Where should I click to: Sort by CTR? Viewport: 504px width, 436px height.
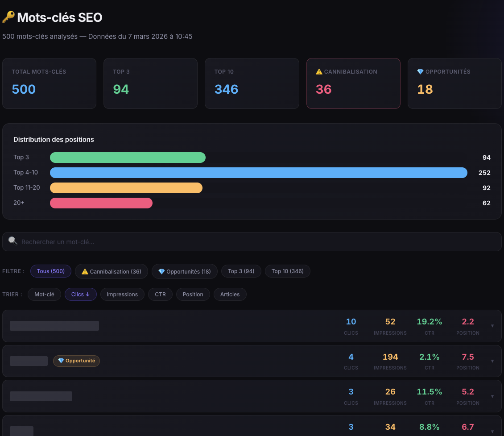pos(160,295)
